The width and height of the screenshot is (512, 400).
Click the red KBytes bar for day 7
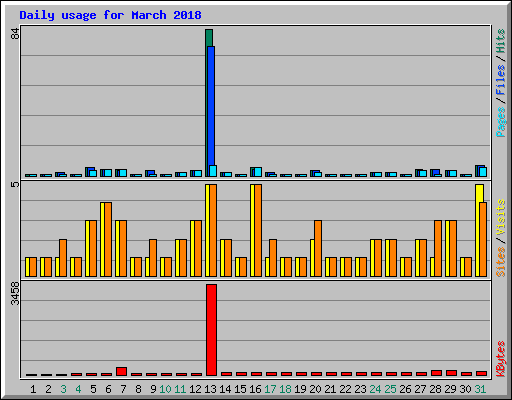[121, 372]
